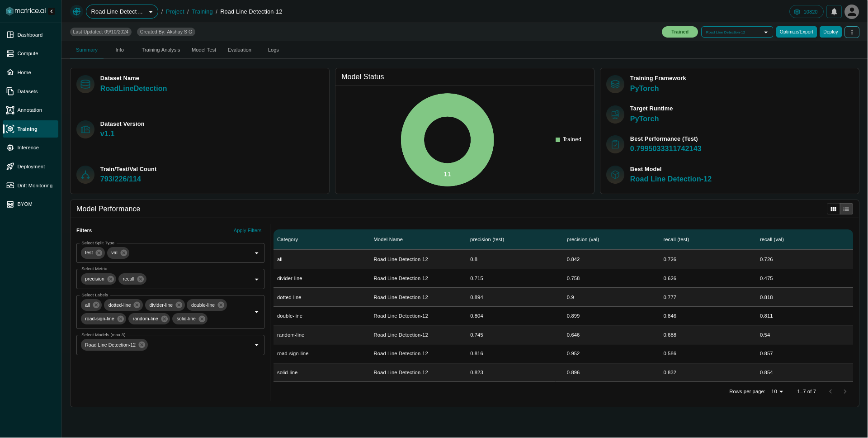Remove the 'val' split type chip
The height and width of the screenshot is (438, 868).
click(x=124, y=253)
